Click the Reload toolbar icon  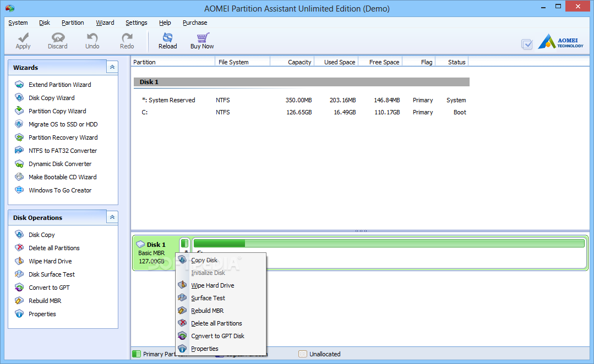(x=167, y=37)
